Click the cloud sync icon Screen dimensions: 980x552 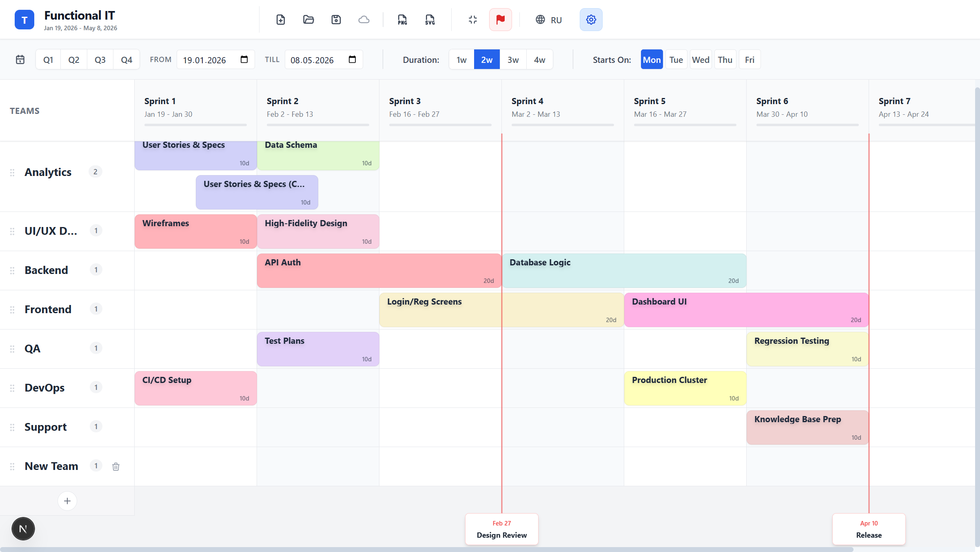coord(364,20)
